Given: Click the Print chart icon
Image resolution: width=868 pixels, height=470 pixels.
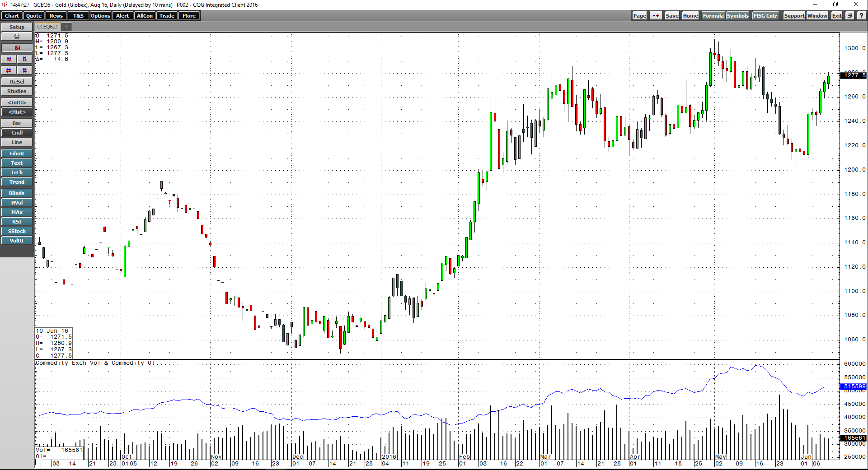Looking at the screenshot, I should click(x=17, y=36).
